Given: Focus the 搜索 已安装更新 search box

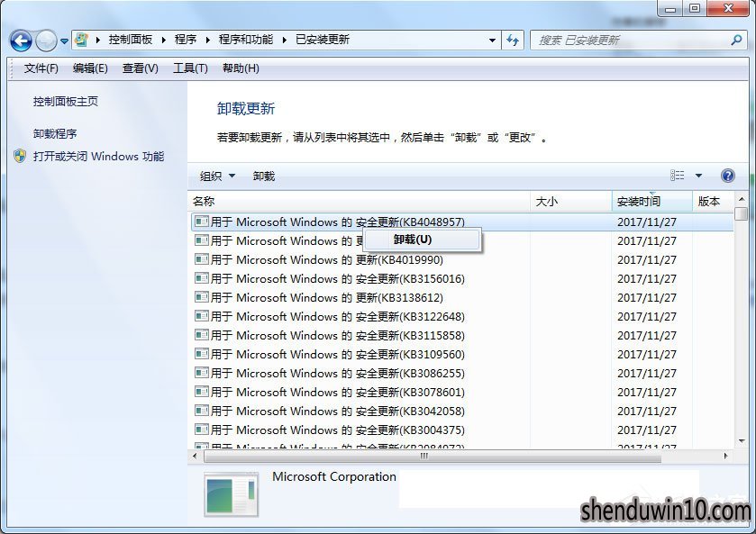Looking at the screenshot, I should (x=637, y=40).
